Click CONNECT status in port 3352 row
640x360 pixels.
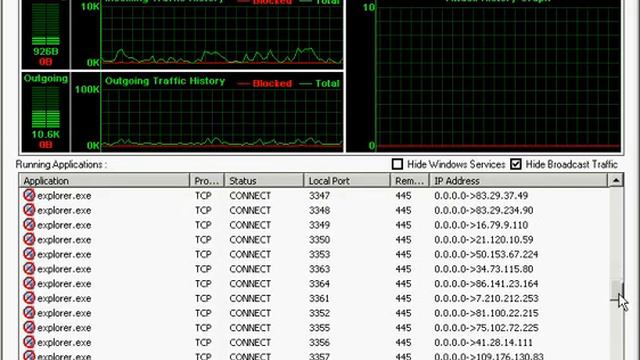(250, 313)
